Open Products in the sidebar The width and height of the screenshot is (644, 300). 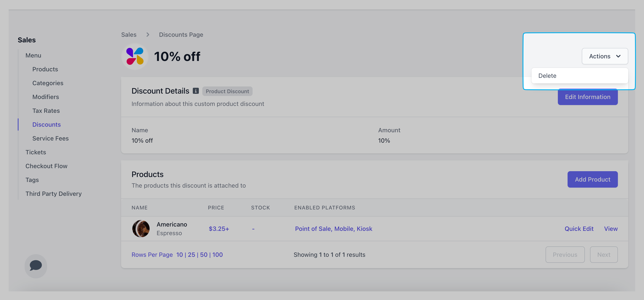coord(45,69)
